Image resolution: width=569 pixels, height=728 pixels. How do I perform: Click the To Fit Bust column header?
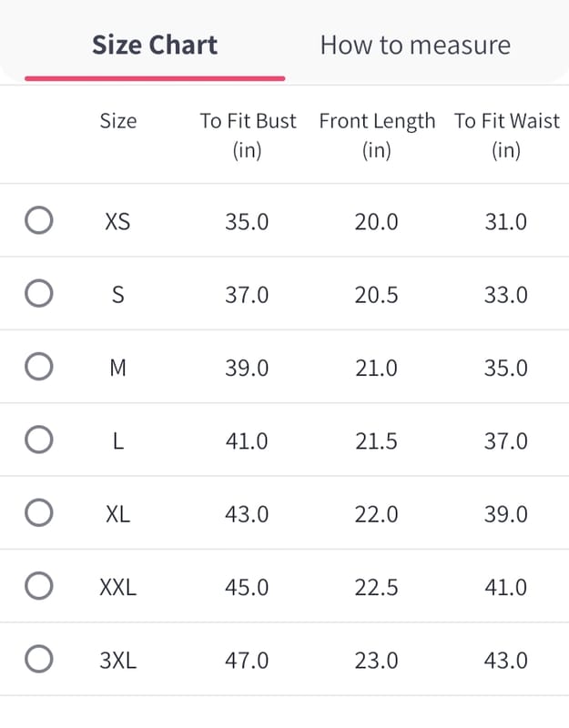(248, 136)
